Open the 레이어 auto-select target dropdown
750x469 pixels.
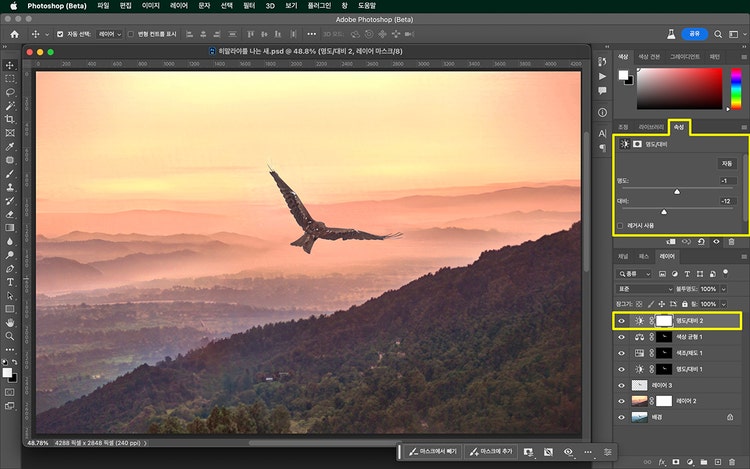point(109,34)
